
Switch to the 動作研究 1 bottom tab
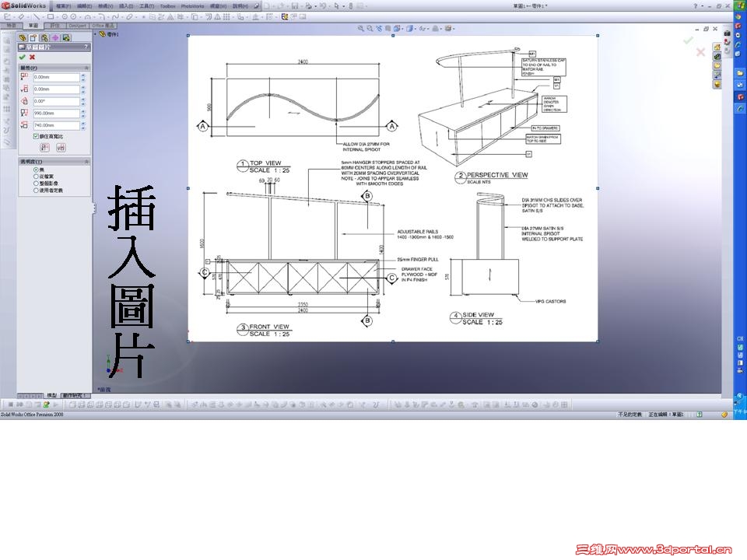tap(75, 395)
